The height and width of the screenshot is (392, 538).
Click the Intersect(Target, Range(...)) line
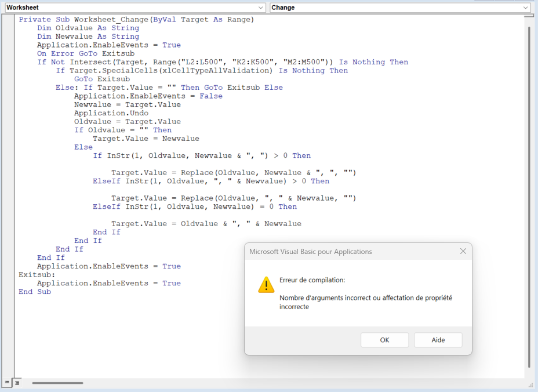click(223, 62)
